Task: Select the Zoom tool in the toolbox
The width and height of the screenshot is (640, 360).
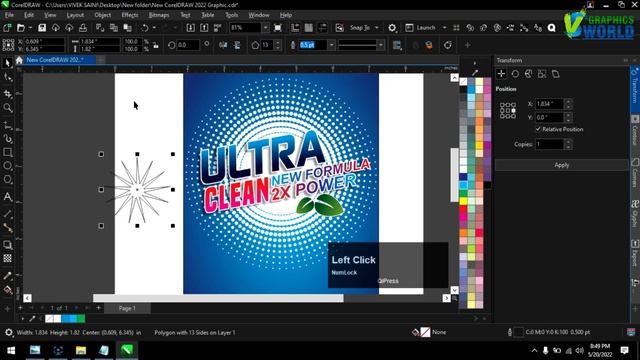Action: point(7,108)
